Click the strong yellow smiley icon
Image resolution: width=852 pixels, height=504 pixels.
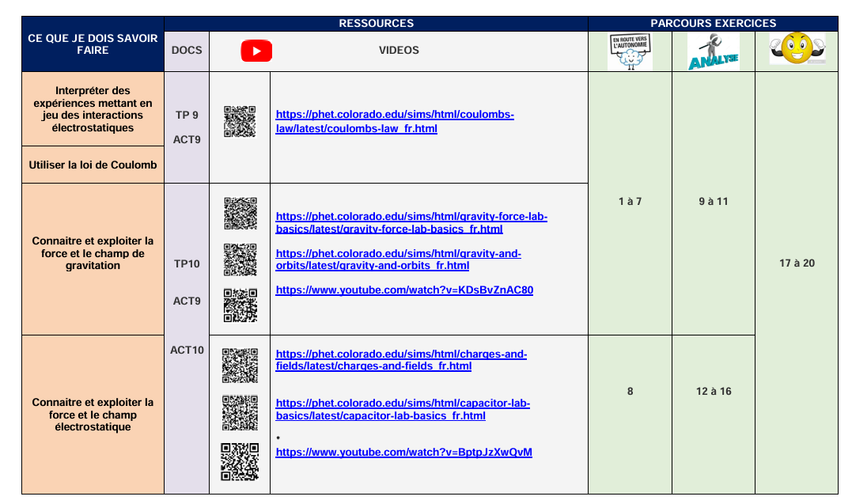pyautogui.click(x=797, y=50)
